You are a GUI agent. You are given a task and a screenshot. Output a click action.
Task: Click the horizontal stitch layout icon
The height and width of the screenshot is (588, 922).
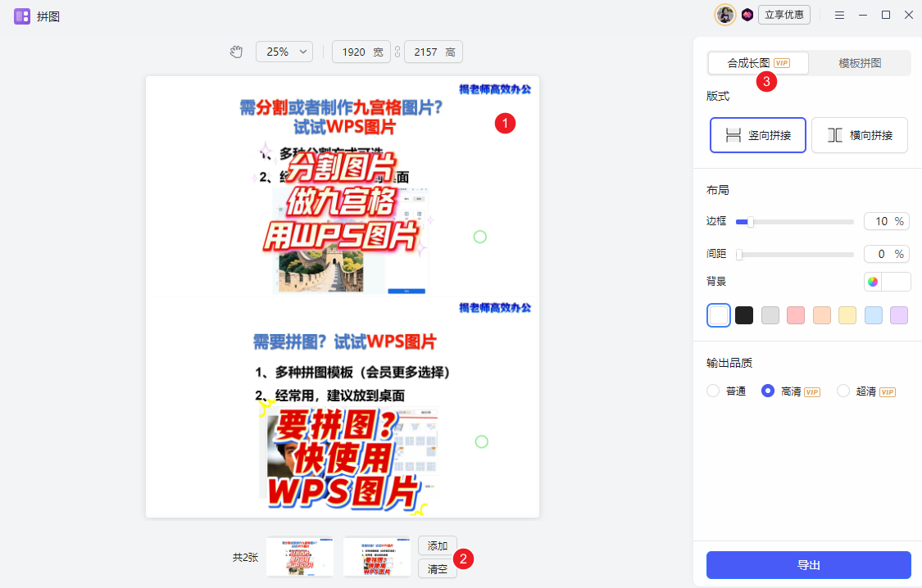tap(835, 135)
